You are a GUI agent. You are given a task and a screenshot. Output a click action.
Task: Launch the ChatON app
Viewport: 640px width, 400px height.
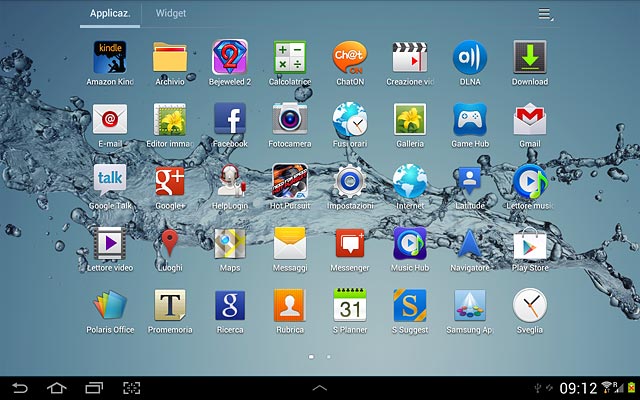click(350, 57)
